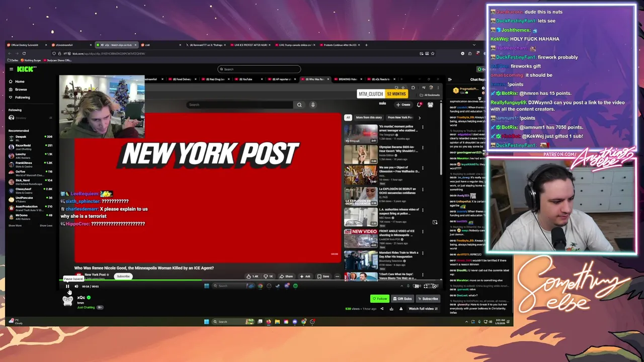Open Browse in Kick sidebar
Image resolution: width=644 pixels, height=362 pixels.
[x=21, y=89]
